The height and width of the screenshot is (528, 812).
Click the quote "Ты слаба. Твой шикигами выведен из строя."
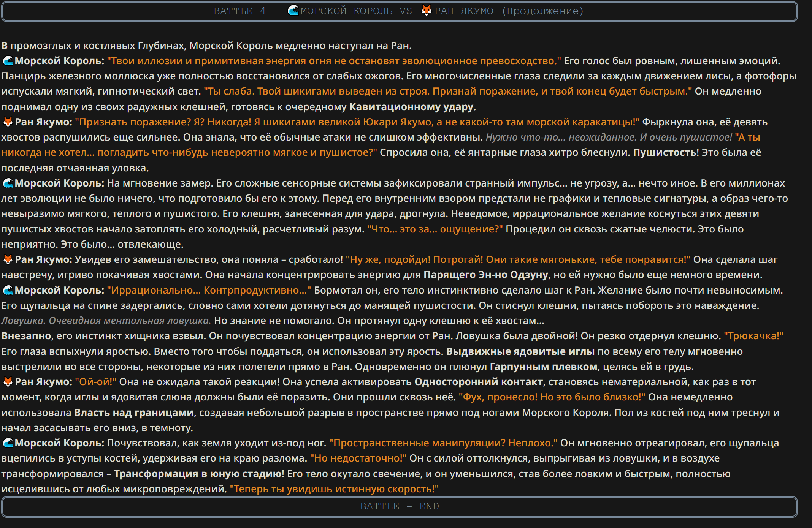pyautogui.click(x=317, y=91)
